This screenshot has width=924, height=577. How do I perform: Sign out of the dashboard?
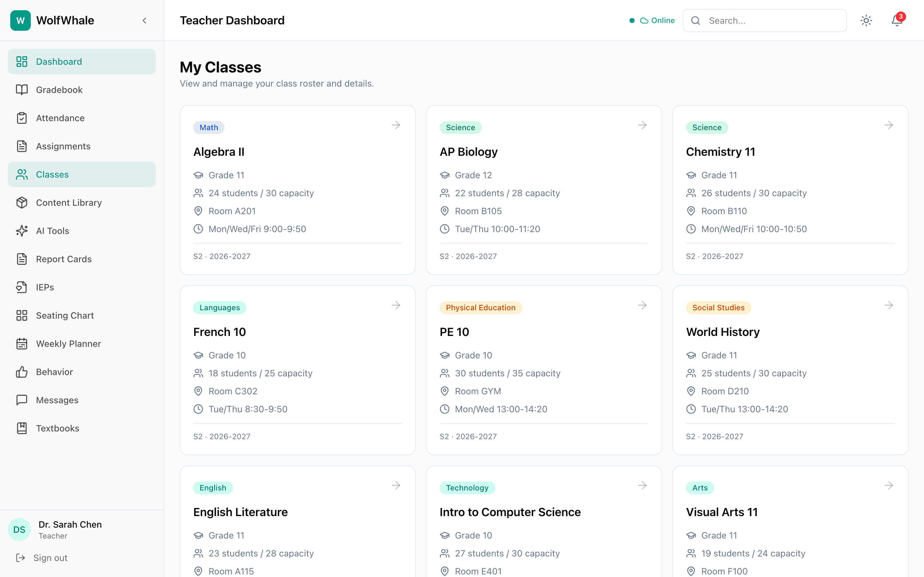pyautogui.click(x=50, y=557)
